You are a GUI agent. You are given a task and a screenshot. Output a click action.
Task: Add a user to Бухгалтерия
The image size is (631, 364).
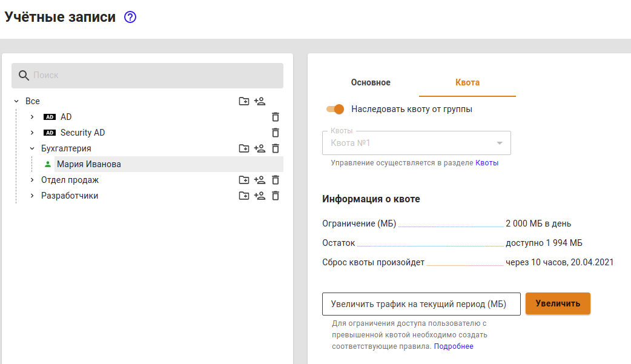(x=260, y=148)
